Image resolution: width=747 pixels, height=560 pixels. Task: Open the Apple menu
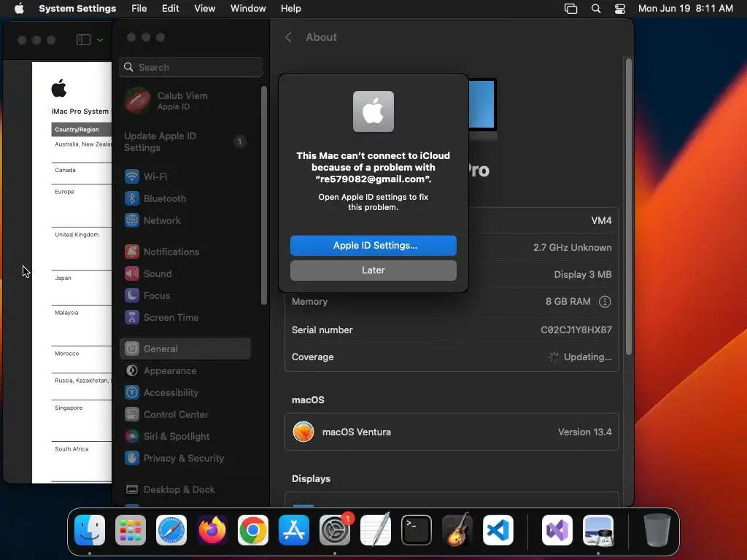point(19,9)
